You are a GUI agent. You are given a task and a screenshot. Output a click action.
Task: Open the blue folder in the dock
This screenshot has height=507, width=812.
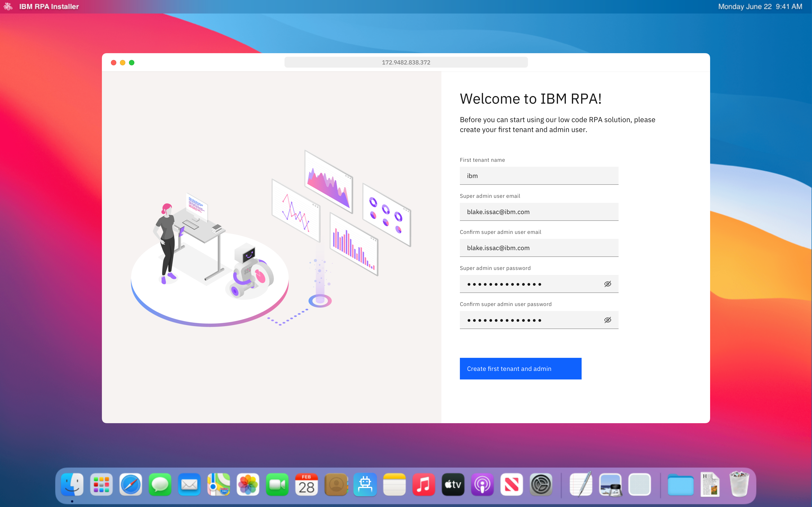(x=681, y=485)
